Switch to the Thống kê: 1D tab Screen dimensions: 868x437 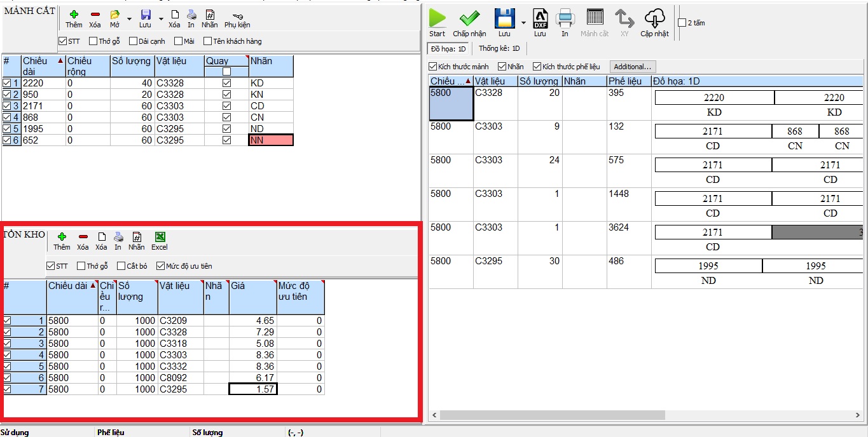tap(499, 48)
